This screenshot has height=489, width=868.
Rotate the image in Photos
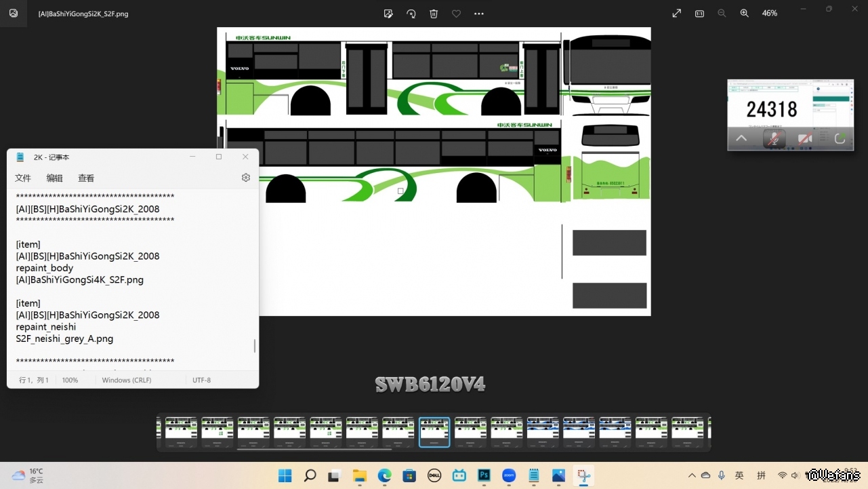411,14
